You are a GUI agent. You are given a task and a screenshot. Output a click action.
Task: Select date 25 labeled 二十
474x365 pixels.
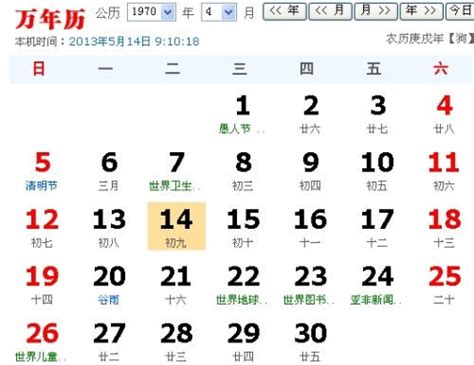(444, 285)
